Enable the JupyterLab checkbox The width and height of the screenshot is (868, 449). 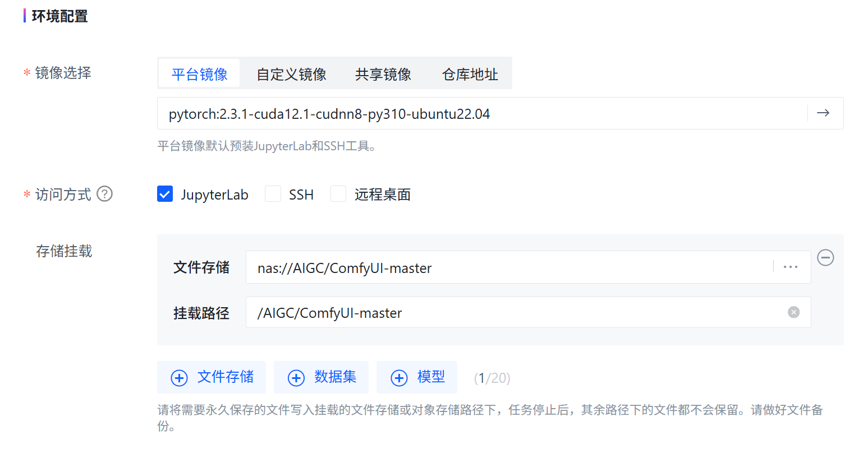pos(165,194)
